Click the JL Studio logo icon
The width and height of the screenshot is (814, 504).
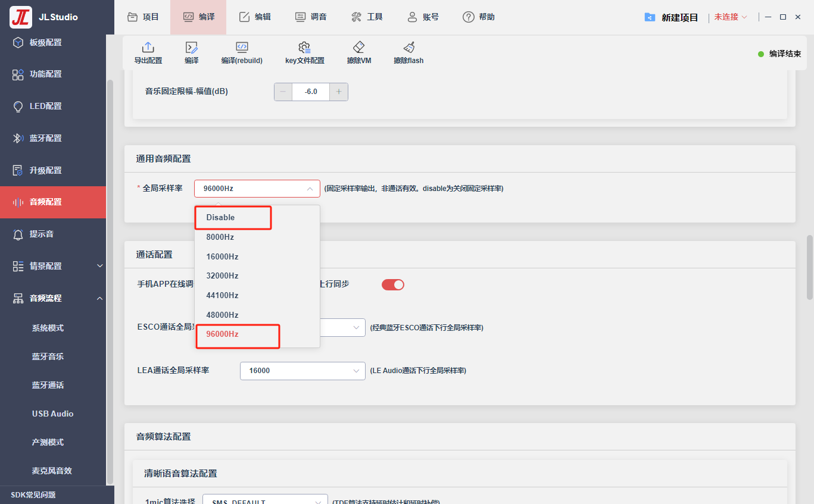(x=21, y=17)
